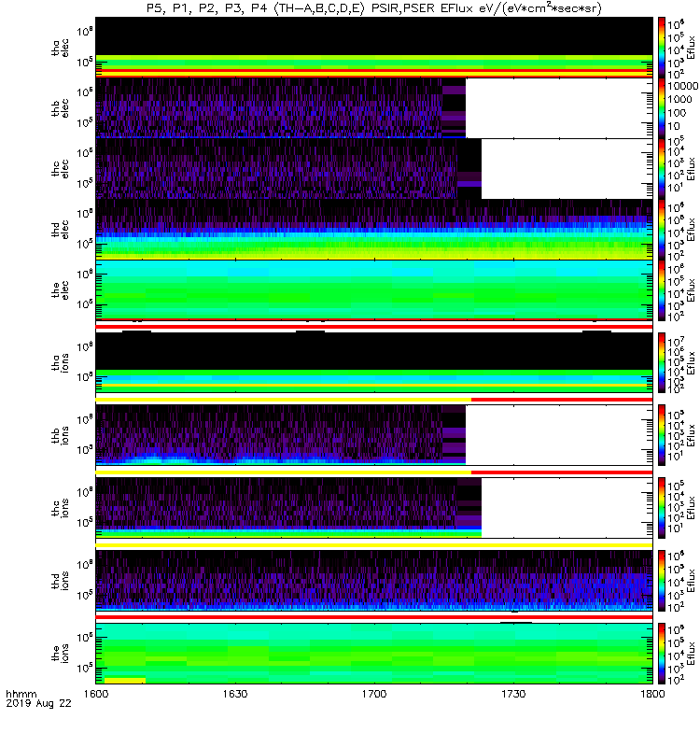The width and height of the screenshot is (700, 747).
Task: Click inside the "the ions" green spectrogram
Action: tap(374, 653)
